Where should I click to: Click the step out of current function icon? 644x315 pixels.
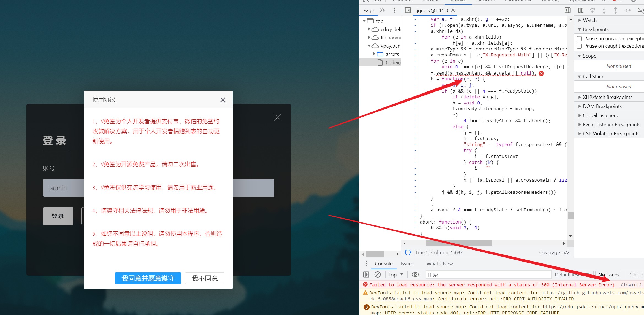615,10
